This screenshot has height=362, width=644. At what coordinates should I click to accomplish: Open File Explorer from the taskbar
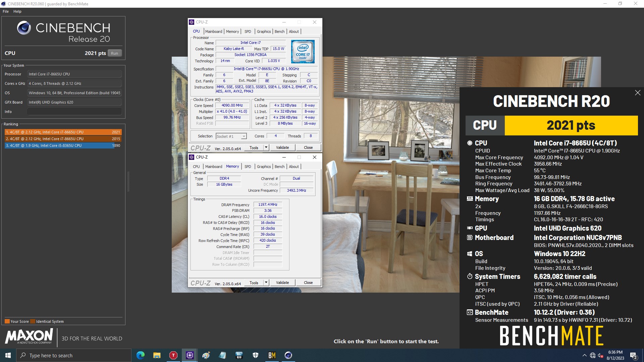(157, 355)
